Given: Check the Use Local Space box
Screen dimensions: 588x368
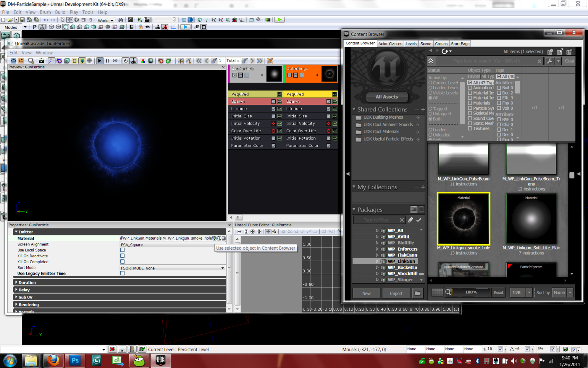Looking at the screenshot, I should click(x=122, y=250).
